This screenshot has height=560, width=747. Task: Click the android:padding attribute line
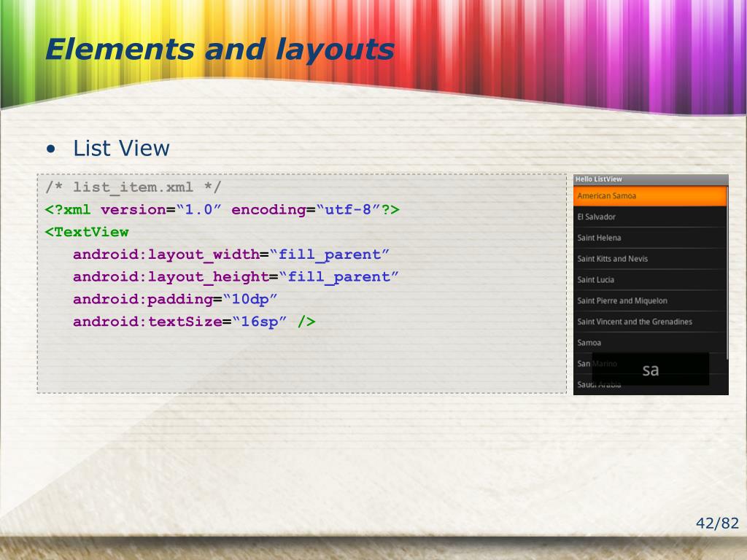[x=175, y=299]
